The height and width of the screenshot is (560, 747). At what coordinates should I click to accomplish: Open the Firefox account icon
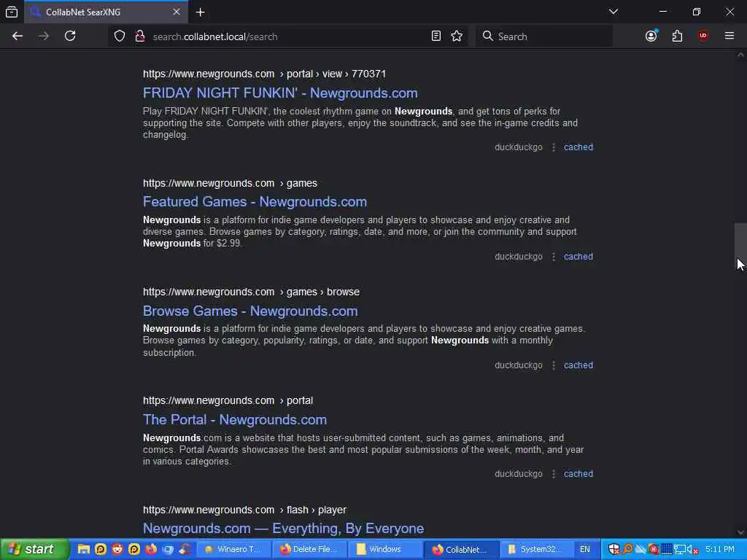pos(651,36)
